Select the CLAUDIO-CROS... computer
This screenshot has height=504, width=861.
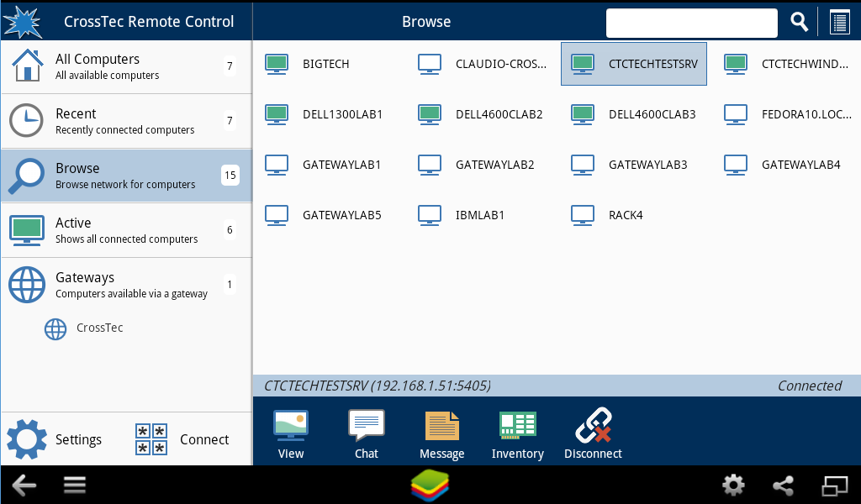482,64
